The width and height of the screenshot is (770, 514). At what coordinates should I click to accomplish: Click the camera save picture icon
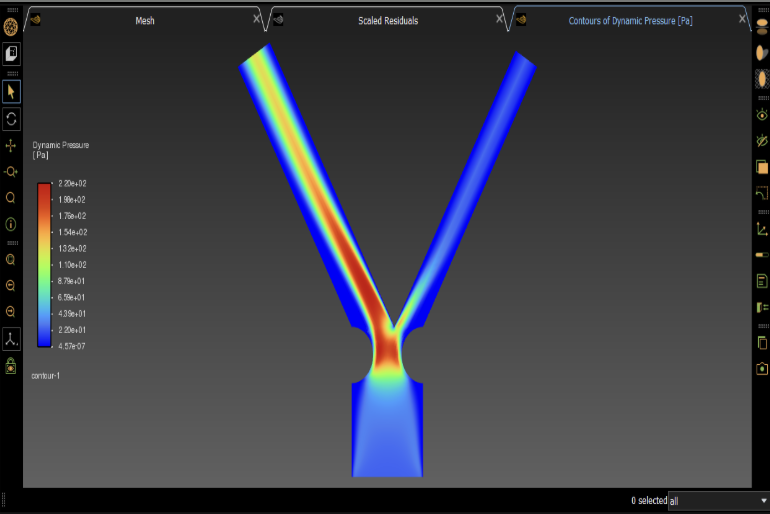click(x=762, y=369)
